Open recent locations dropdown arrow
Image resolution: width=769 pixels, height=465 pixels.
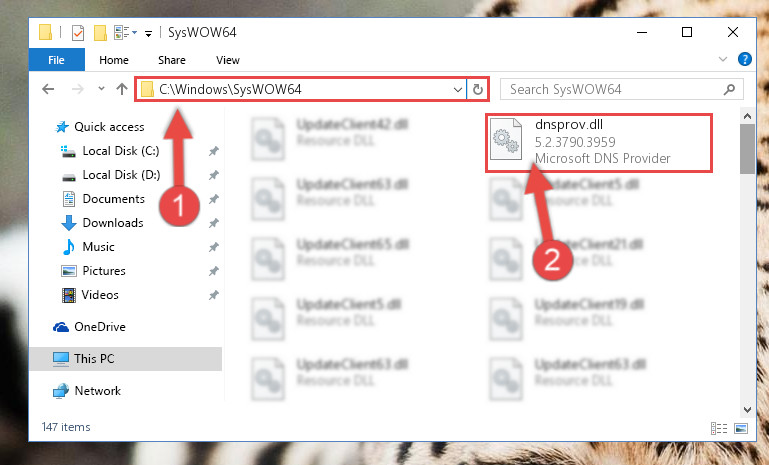tap(102, 89)
